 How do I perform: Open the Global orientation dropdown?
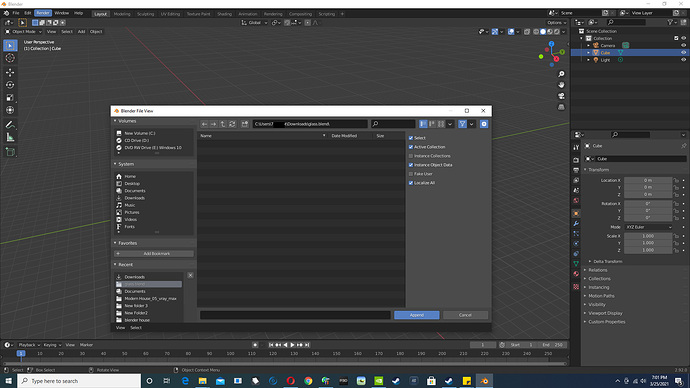click(254, 23)
